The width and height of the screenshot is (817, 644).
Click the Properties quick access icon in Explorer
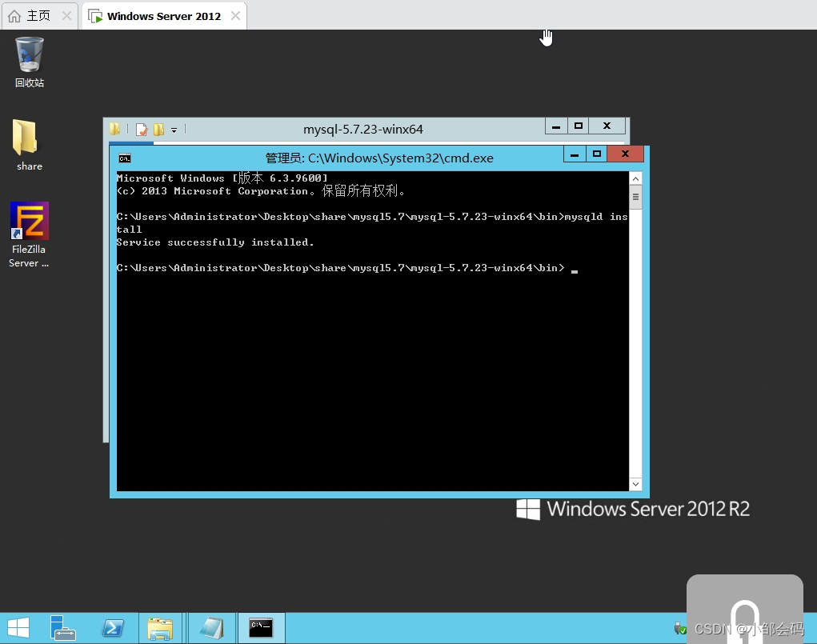[x=142, y=130]
